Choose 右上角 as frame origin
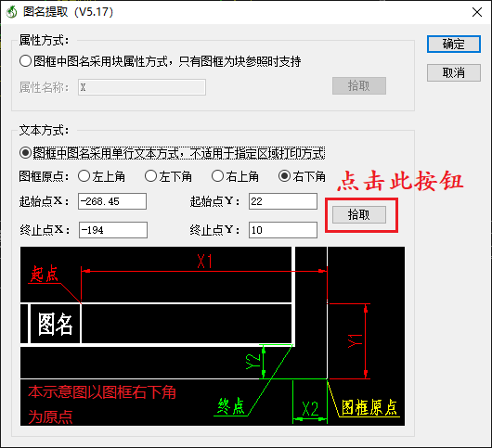 coord(218,176)
